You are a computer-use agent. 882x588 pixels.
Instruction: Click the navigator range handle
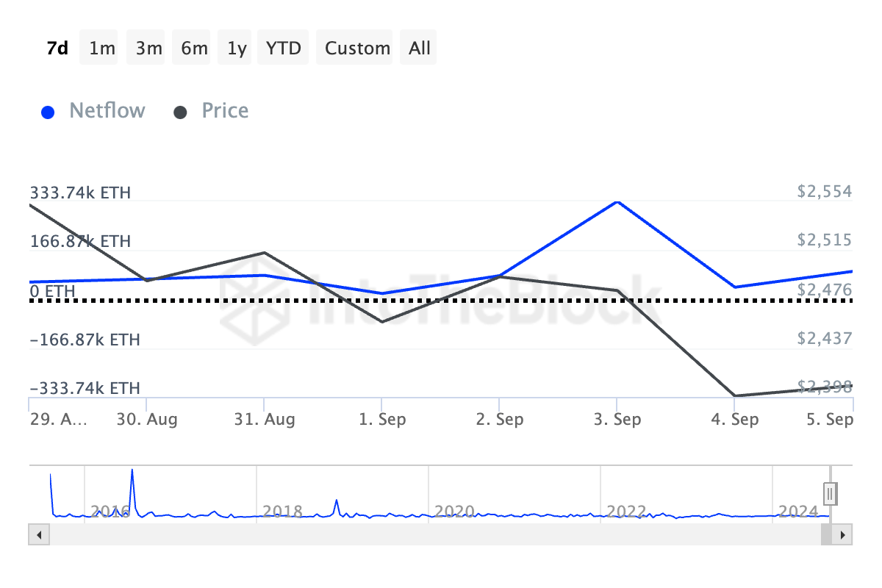(x=831, y=492)
